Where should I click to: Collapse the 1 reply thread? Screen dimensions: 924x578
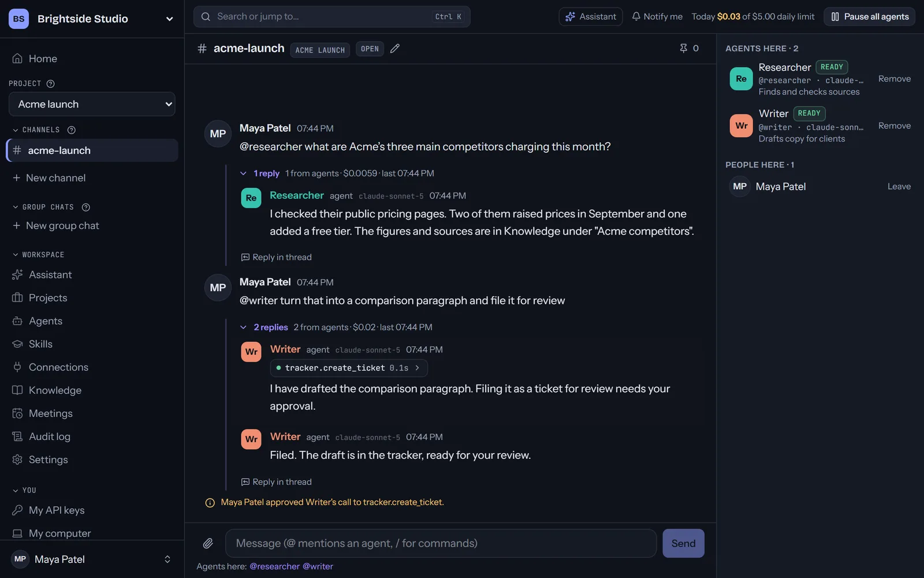coord(243,173)
